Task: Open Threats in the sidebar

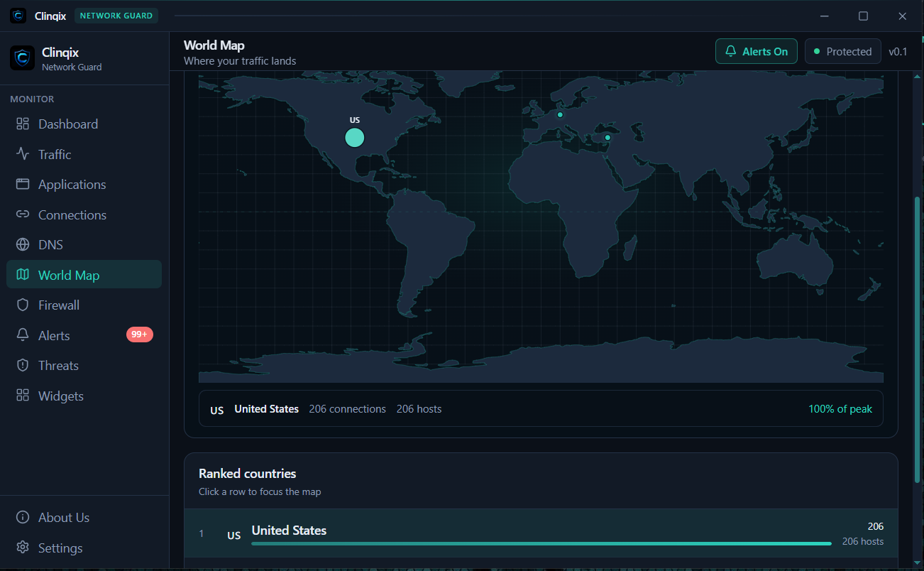Action: click(x=84, y=366)
